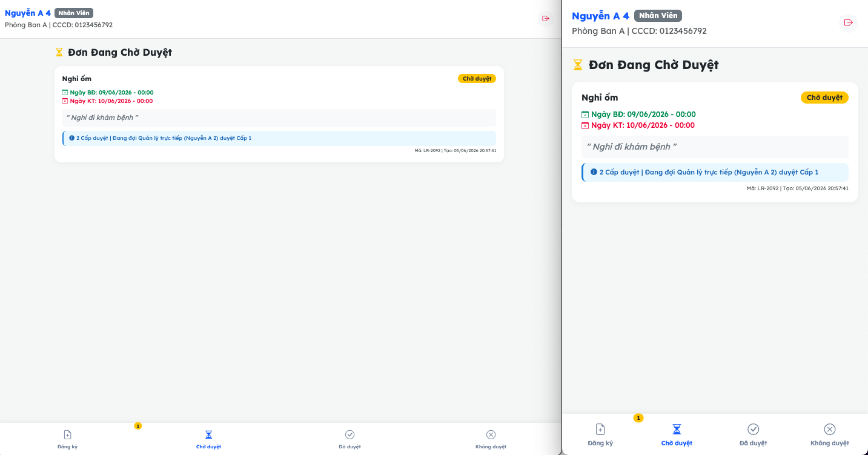Open the Không duyệt tab in right window

pyautogui.click(x=830, y=435)
